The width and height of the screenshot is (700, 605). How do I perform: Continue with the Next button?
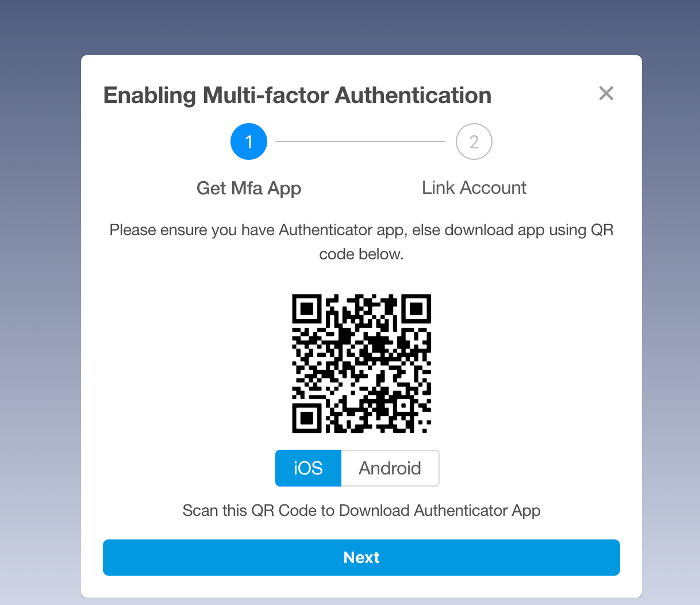point(361,557)
